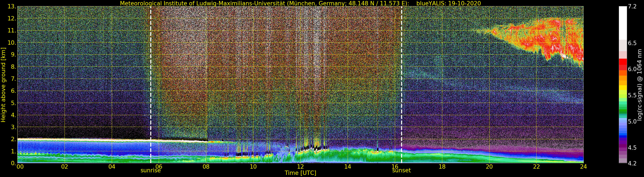This screenshot has height=177, width=644.
Task: Click the height tick label '9.'
Action: [13, 55]
